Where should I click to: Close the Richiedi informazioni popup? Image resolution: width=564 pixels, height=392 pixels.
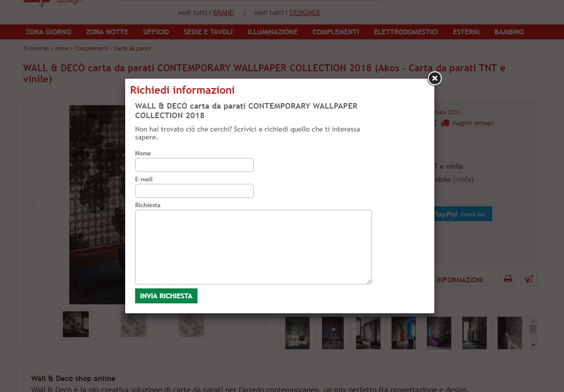point(434,78)
